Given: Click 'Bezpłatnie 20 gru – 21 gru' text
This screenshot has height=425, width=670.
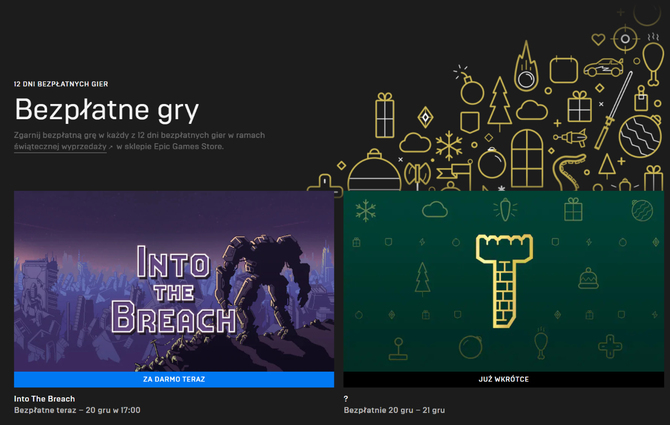Looking at the screenshot, I should pos(394,410).
